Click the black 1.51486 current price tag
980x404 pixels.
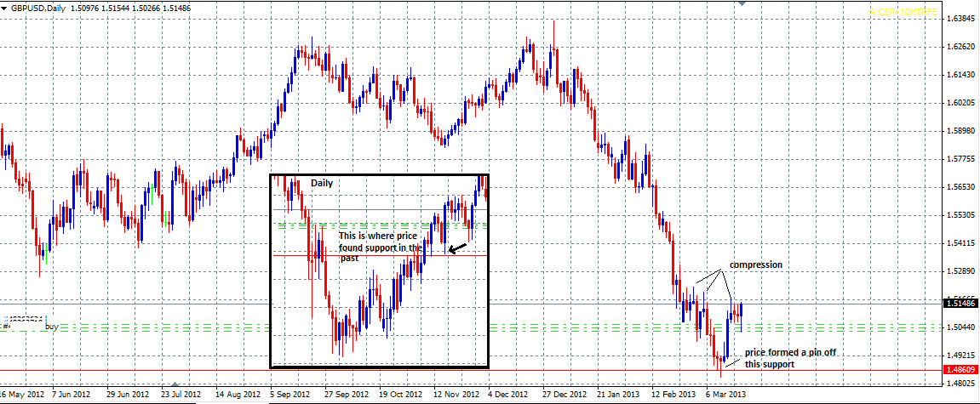[x=960, y=303]
